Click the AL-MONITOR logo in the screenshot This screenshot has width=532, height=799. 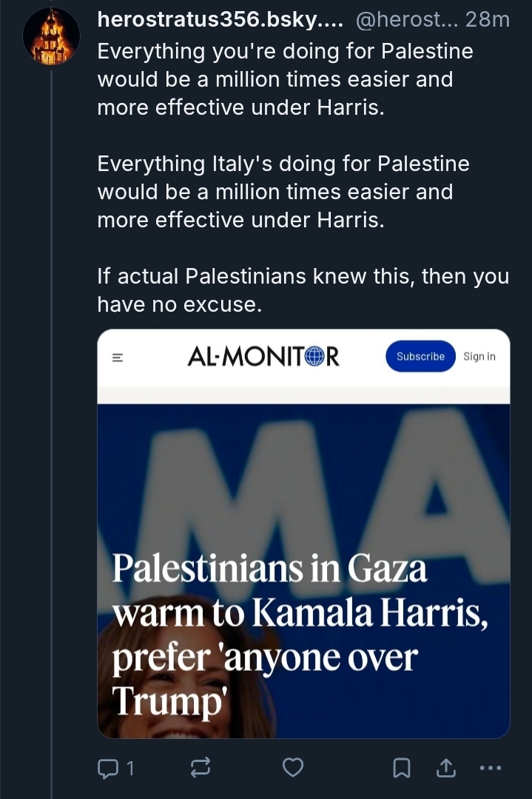[x=263, y=357]
